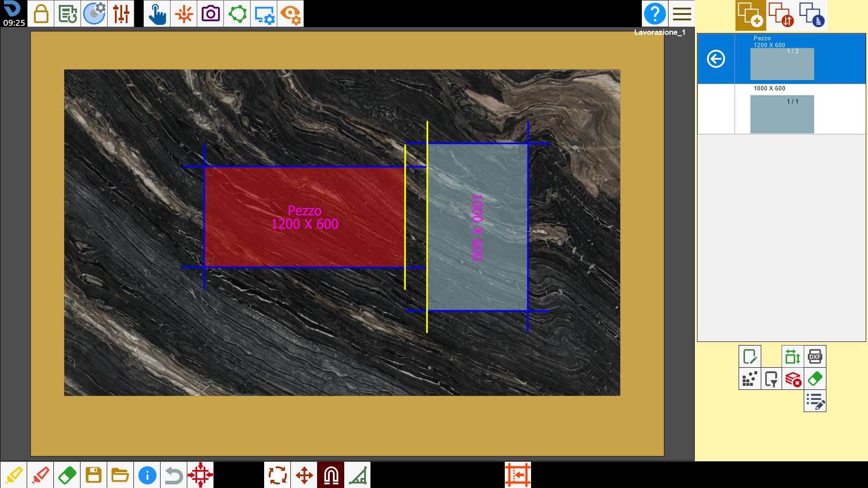Screen dimensions: 868x488
Task: Open the sliders adjustment settings
Action: coord(121,14)
